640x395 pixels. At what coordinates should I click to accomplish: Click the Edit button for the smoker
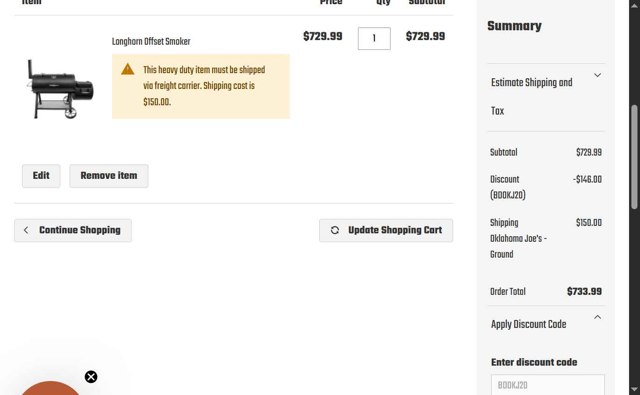coord(41,176)
